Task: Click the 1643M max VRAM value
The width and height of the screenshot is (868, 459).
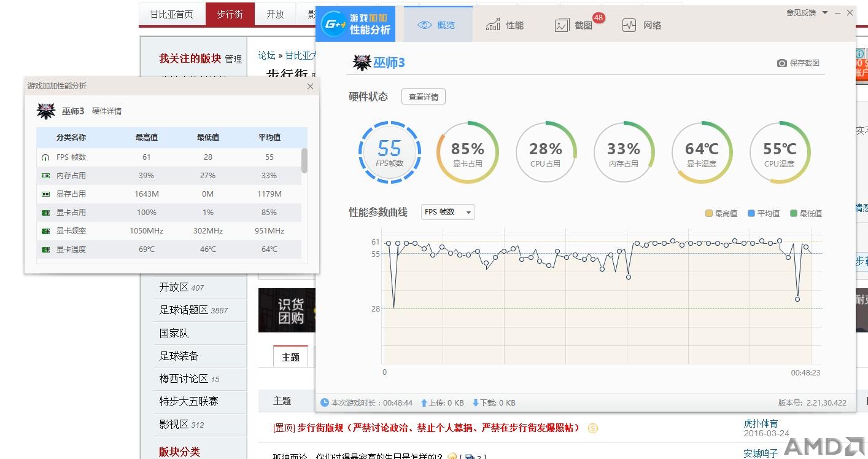Action: [147, 194]
